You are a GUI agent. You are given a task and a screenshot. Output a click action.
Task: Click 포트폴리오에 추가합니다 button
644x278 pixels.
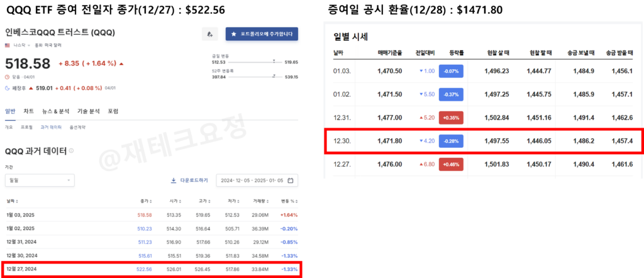[x=262, y=34]
